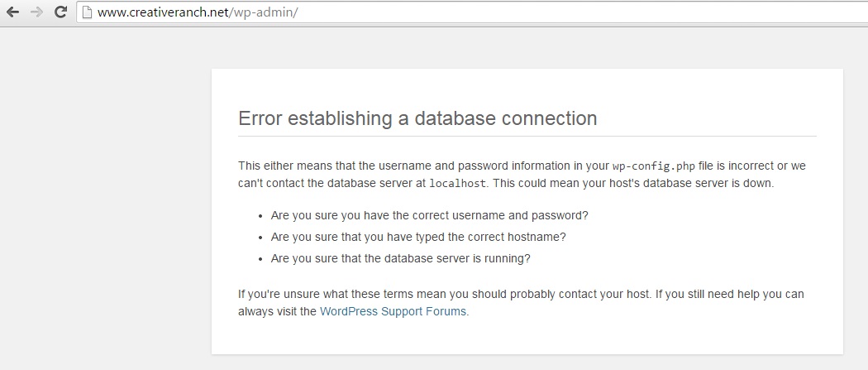
Task: Click the 'If you're unsure what these terms' paragraph
Action: pyautogui.click(x=521, y=302)
